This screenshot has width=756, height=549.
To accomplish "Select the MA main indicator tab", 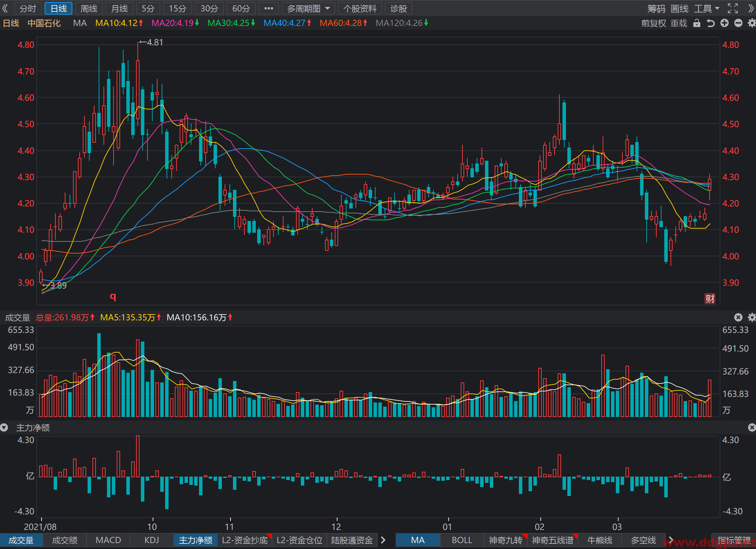I will click(418, 540).
